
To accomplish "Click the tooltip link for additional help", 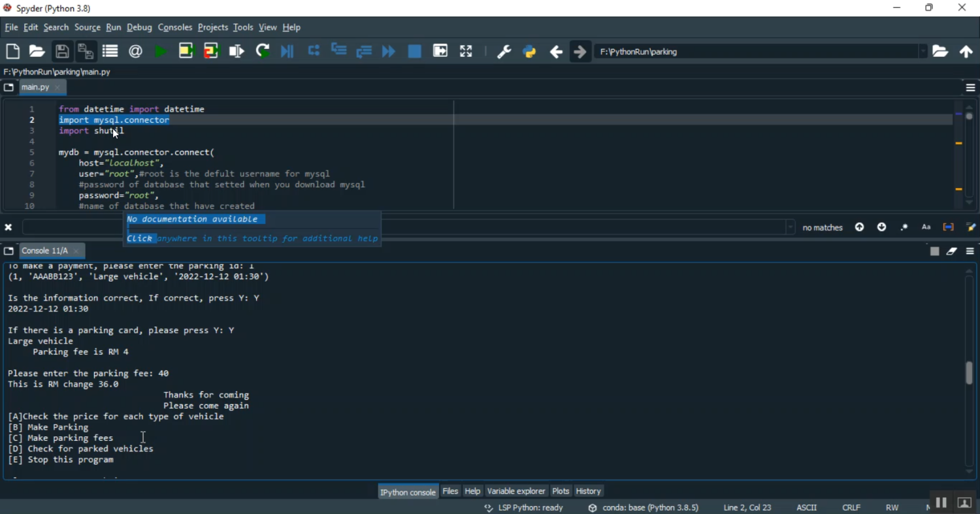I will click(252, 239).
